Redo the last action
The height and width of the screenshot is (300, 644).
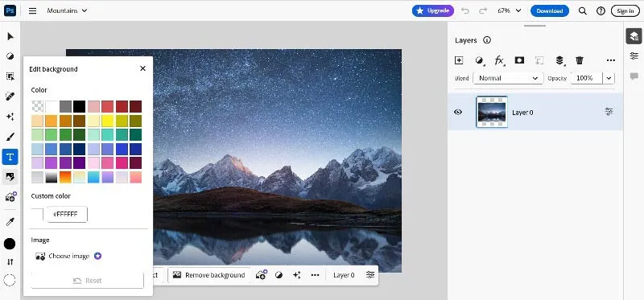[483, 10]
